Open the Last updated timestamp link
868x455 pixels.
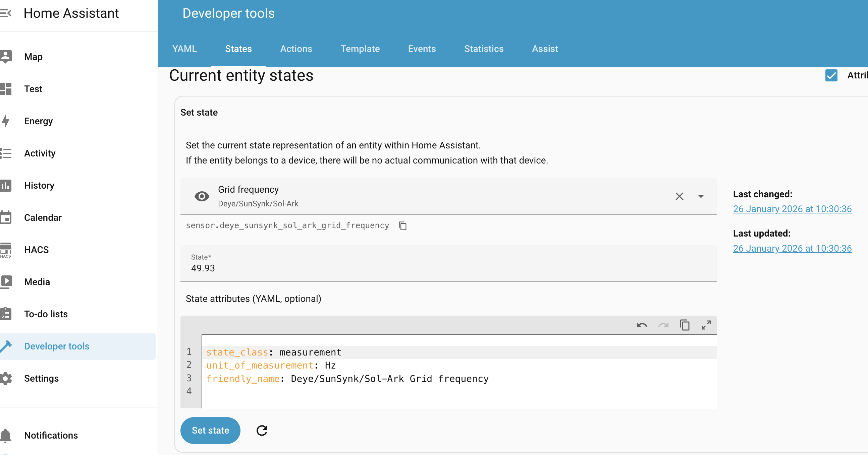coord(792,248)
